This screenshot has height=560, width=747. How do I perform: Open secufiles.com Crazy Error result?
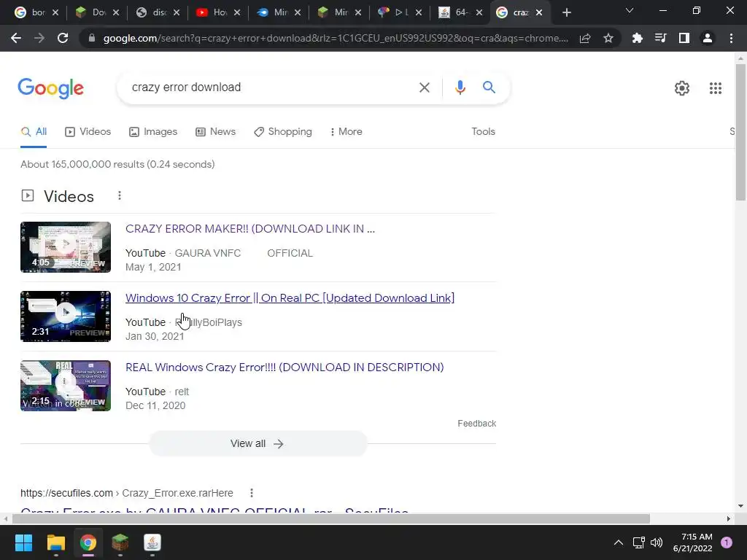[x=214, y=511]
